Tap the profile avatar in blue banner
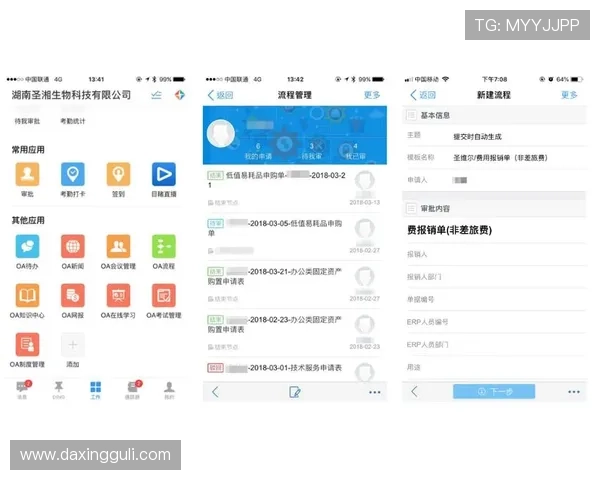Viewport: 600px width, 480px height. tap(221, 134)
